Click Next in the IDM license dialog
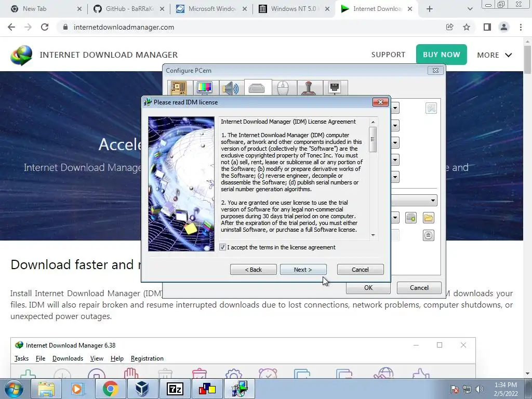This screenshot has height=399, width=532. [303, 270]
